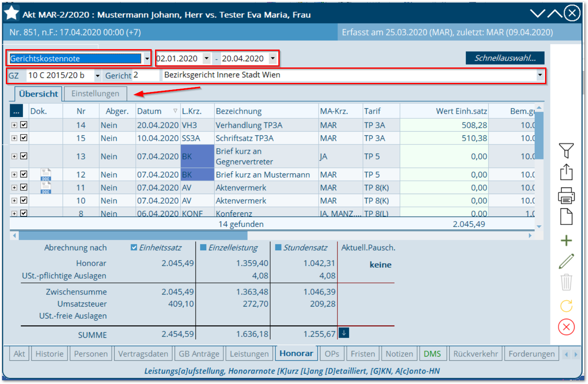Open the DMS tab
The width and height of the screenshot is (588, 384).
click(x=432, y=354)
